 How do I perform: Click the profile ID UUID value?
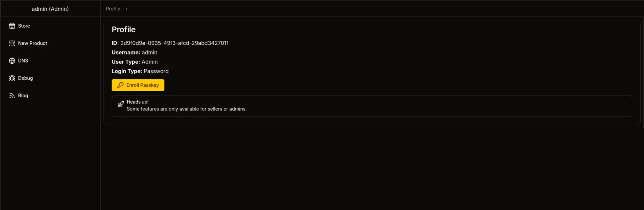pyautogui.click(x=174, y=43)
